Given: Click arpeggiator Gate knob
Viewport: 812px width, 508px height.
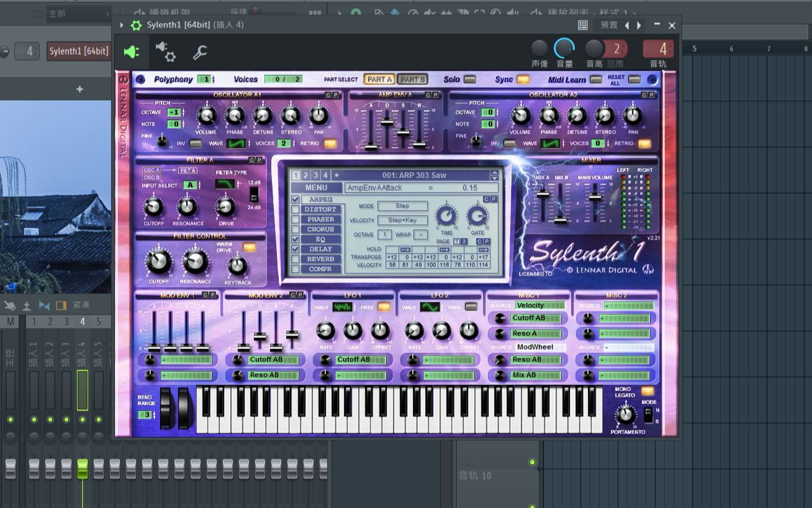Looking at the screenshot, I should (477, 216).
